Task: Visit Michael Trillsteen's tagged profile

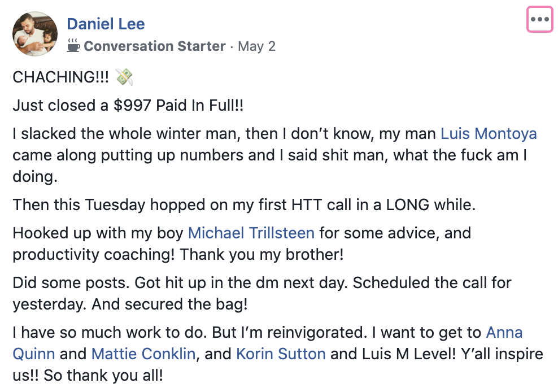Action: point(251,233)
